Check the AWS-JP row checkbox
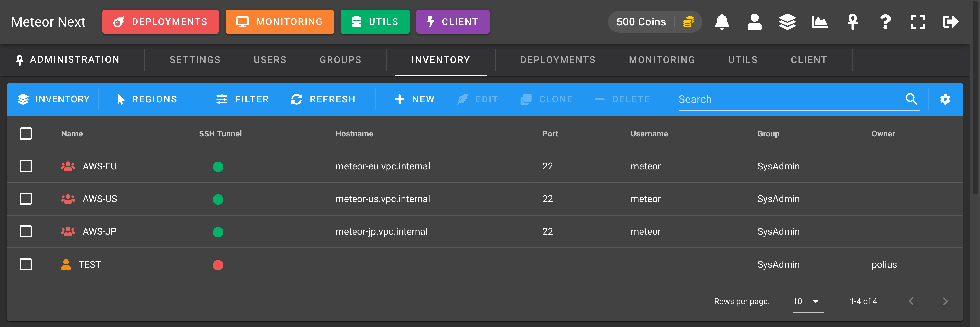Viewport: 980px width, 327px height. click(x=26, y=231)
